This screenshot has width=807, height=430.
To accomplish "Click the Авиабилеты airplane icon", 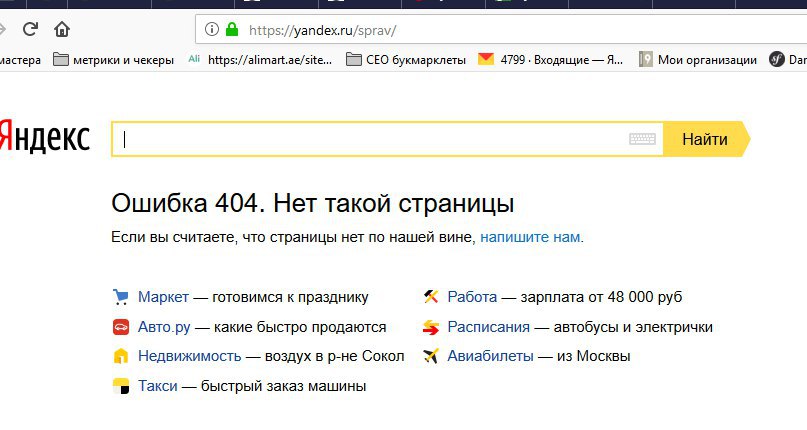I will pos(430,356).
